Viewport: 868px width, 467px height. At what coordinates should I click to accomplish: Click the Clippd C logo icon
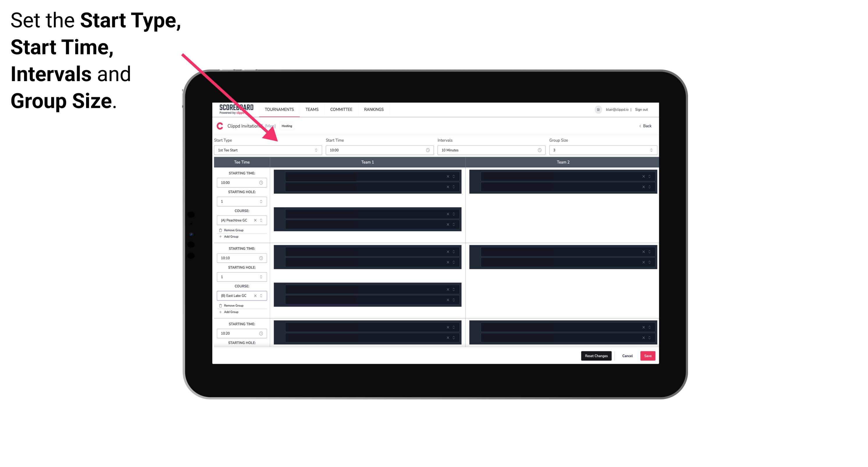(x=219, y=126)
